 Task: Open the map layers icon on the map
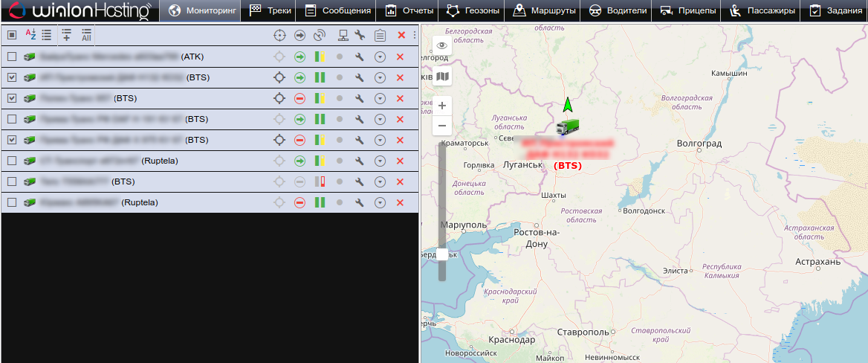point(442,77)
